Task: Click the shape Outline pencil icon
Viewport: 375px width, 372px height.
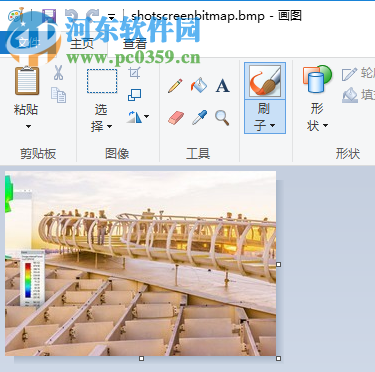Action: click(349, 74)
